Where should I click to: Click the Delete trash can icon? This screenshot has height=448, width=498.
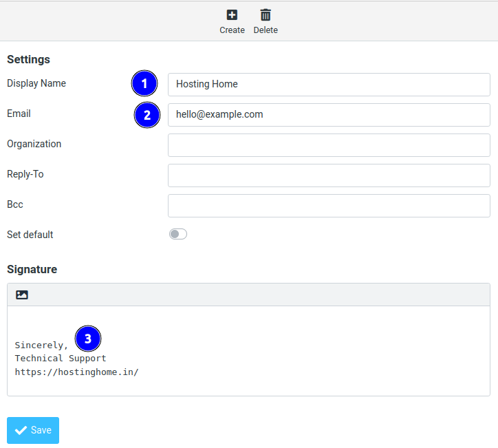[x=266, y=14]
